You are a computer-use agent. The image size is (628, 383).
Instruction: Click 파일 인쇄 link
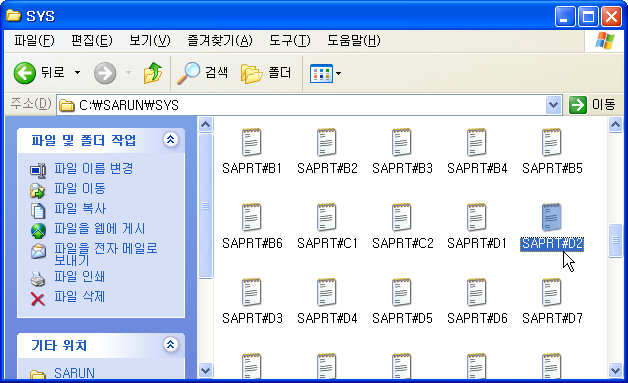pyautogui.click(x=80, y=276)
